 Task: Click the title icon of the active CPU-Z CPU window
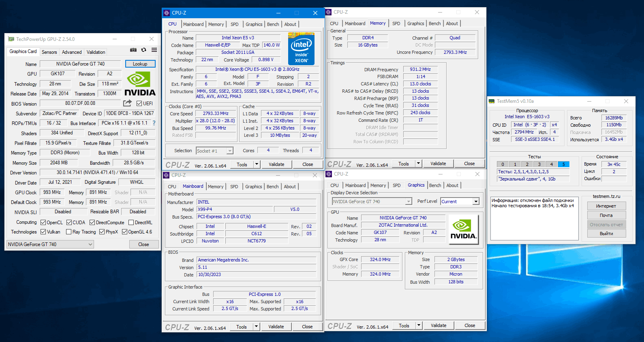pos(167,13)
